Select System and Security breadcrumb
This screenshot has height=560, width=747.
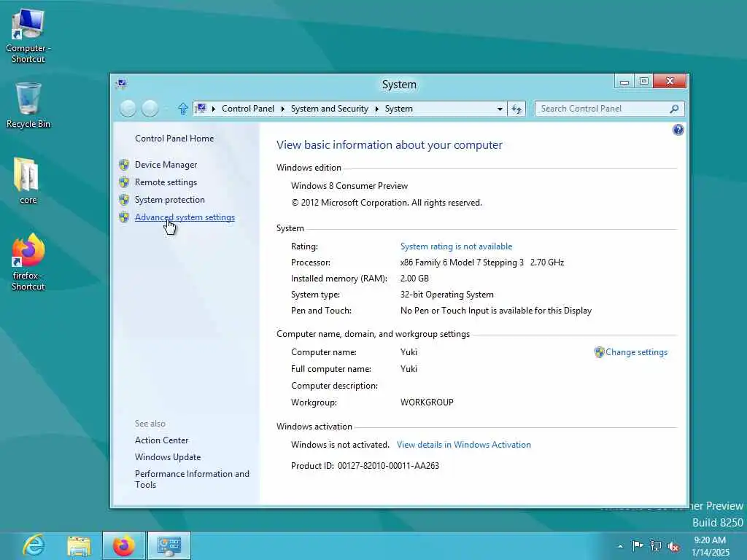pyautogui.click(x=330, y=109)
